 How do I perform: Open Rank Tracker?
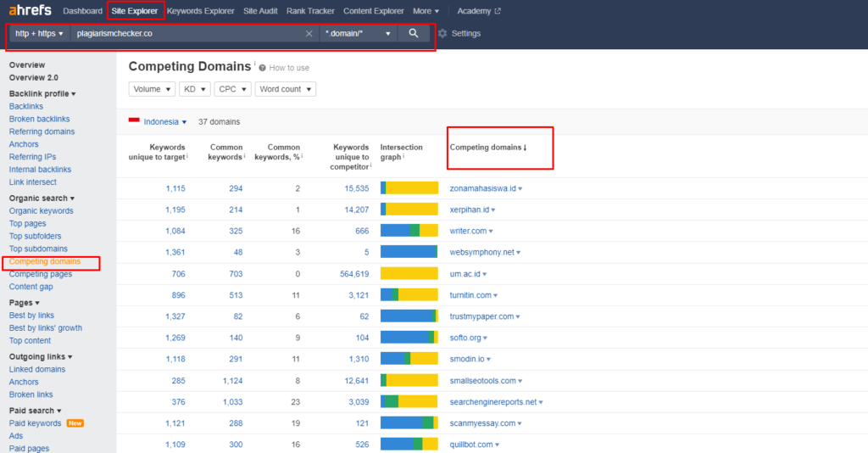(310, 11)
